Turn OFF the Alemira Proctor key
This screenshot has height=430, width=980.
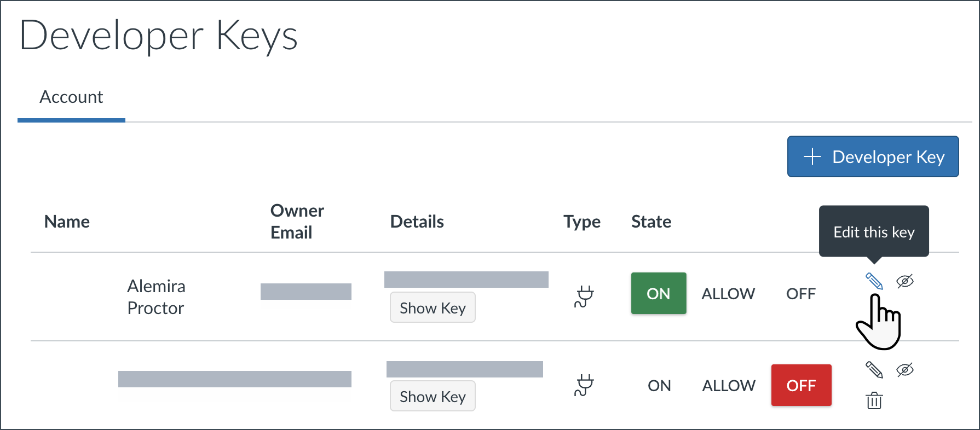(800, 294)
